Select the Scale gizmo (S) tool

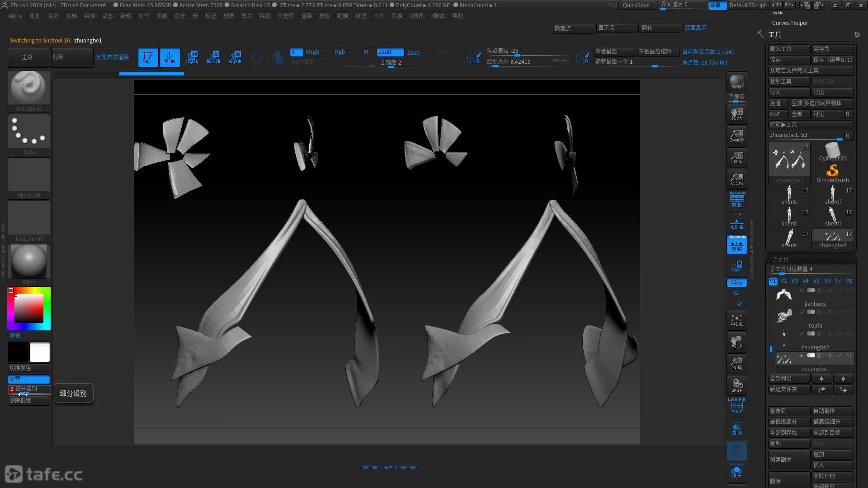point(213,57)
